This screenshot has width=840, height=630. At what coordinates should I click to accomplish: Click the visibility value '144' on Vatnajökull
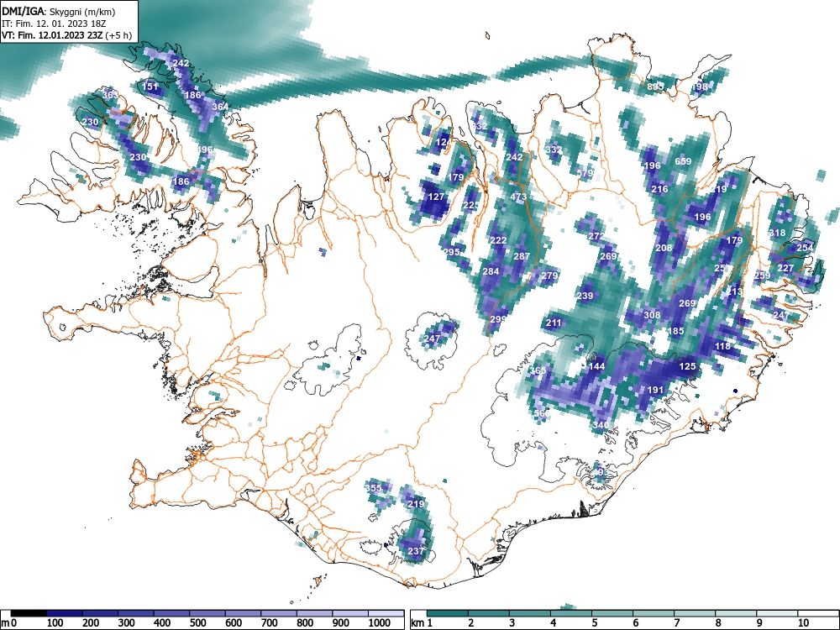coord(596,366)
